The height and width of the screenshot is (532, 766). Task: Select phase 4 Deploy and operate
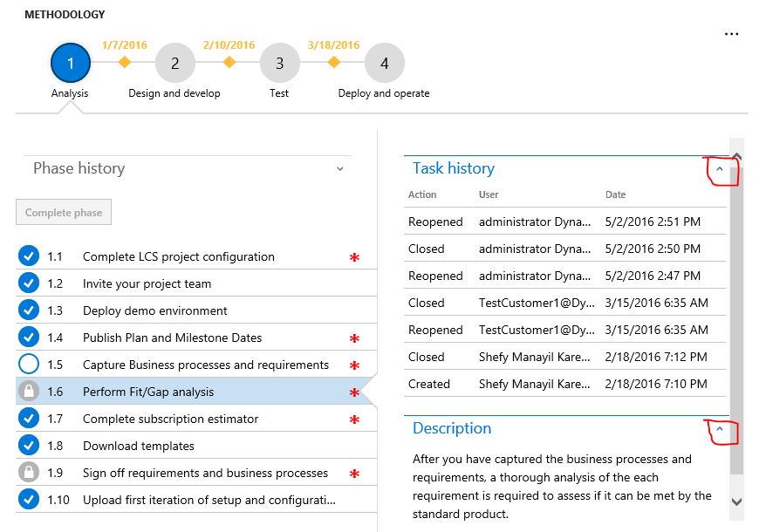[x=384, y=62]
